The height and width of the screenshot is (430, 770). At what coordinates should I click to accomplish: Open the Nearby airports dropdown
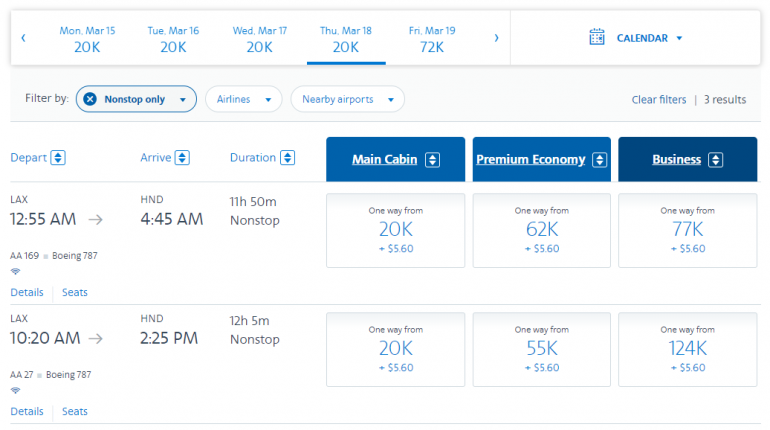(347, 99)
